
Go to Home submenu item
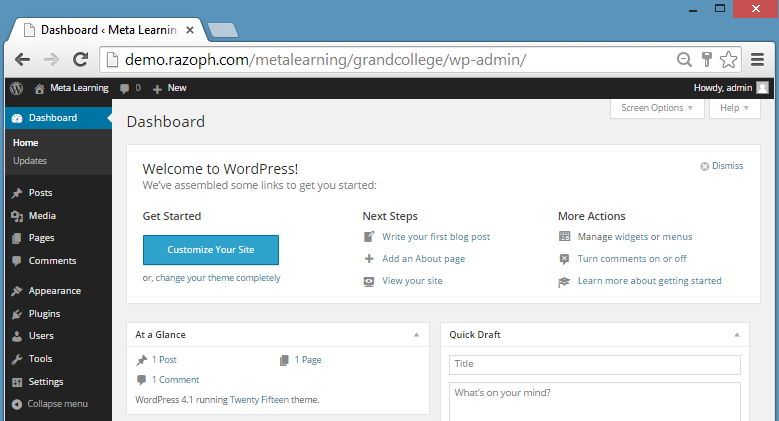pyautogui.click(x=25, y=143)
